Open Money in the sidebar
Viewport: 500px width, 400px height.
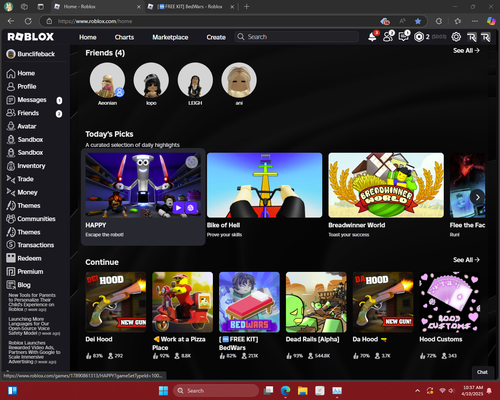[x=22, y=193]
